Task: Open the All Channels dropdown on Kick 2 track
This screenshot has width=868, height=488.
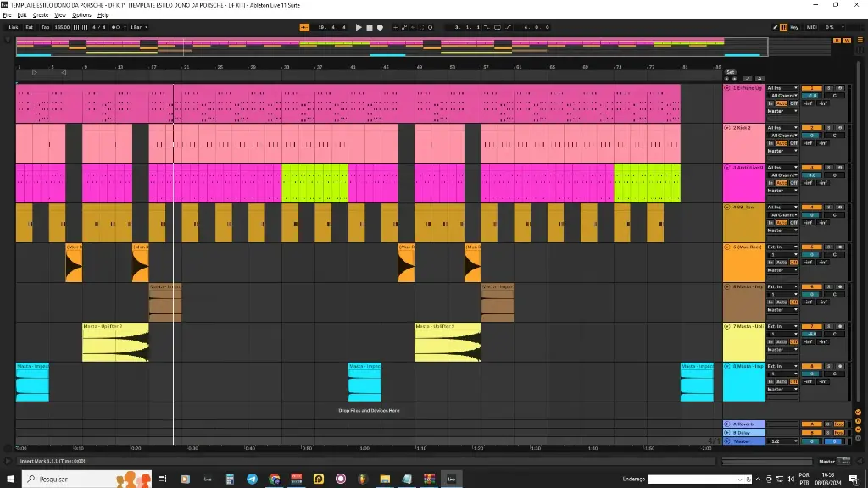Action: (782, 136)
